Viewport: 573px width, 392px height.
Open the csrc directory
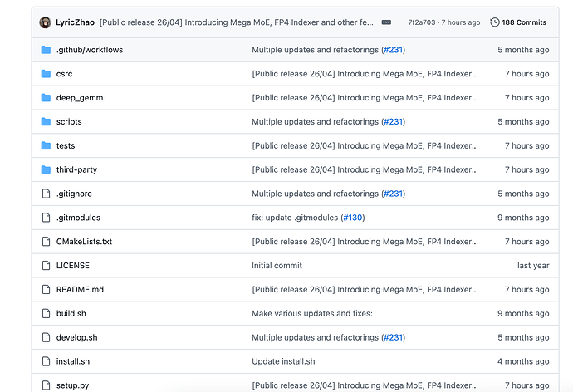point(64,74)
